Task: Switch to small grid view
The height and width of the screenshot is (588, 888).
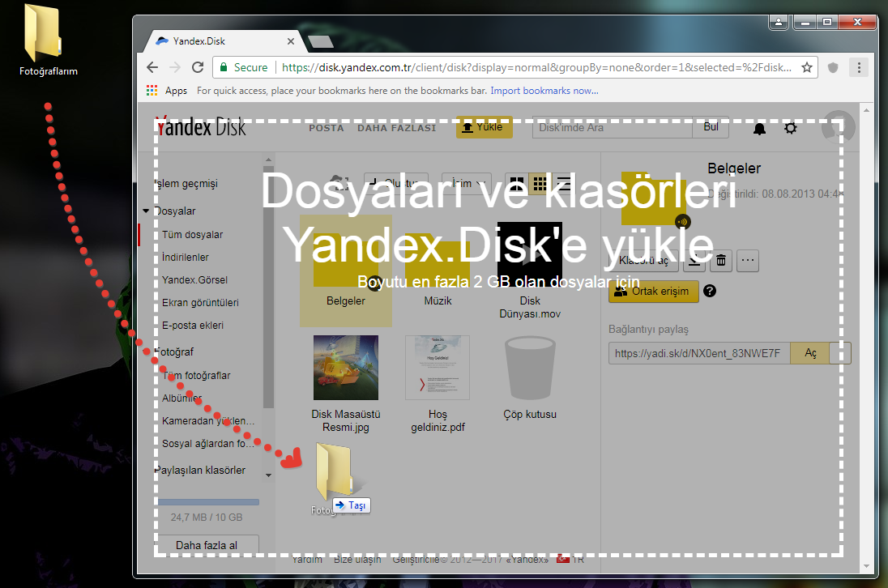Action: (538, 183)
